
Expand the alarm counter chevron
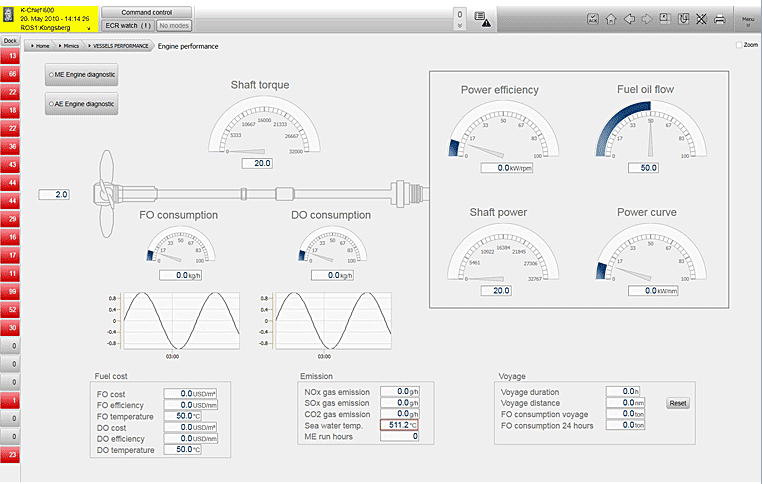[459, 27]
